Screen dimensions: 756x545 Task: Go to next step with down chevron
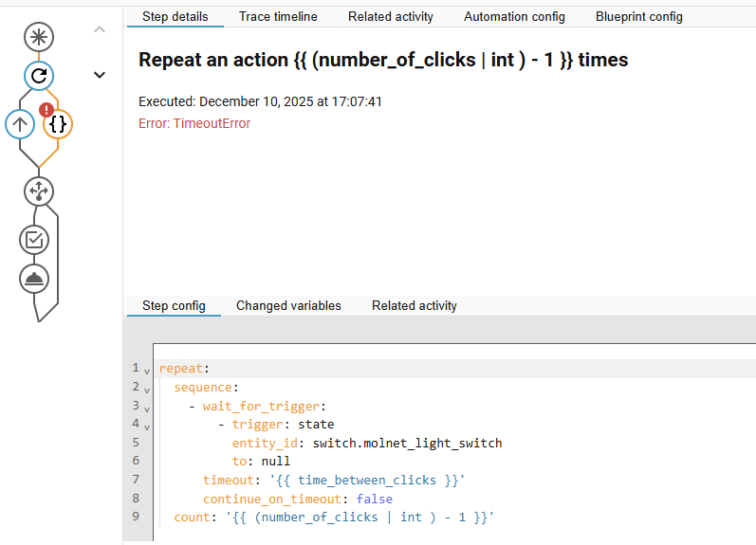point(100,75)
